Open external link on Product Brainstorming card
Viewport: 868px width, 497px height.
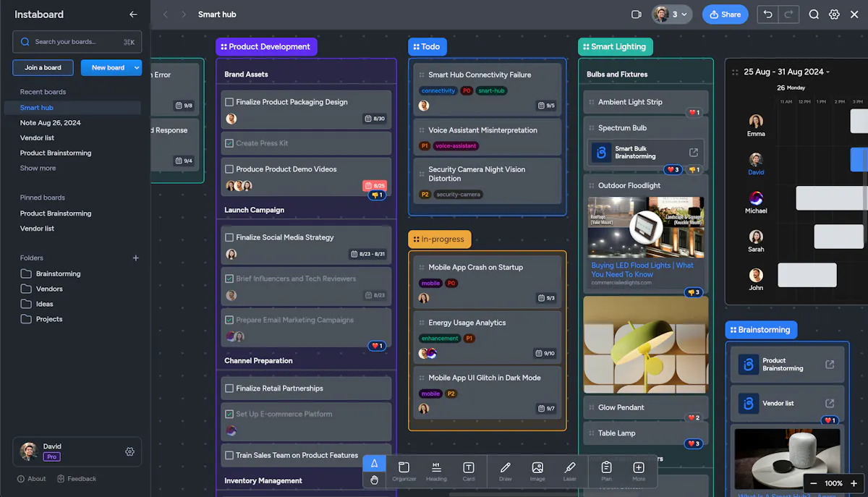(x=830, y=364)
